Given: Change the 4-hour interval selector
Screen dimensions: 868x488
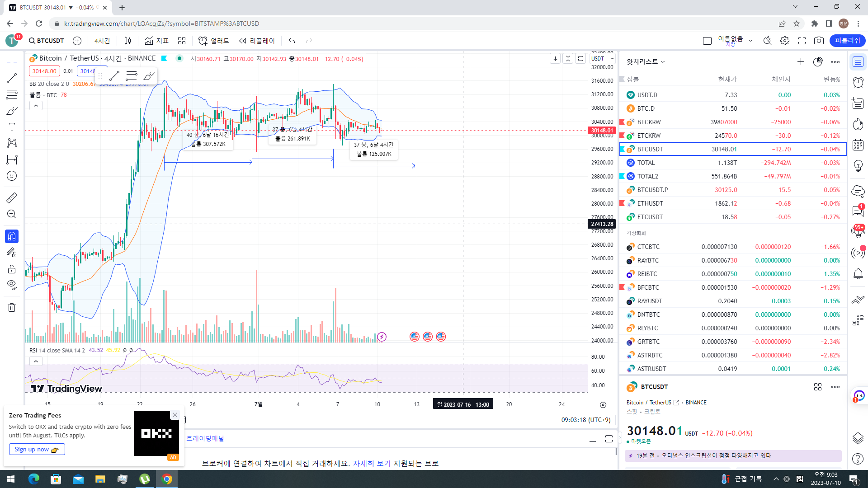Looking at the screenshot, I should click(102, 41).
